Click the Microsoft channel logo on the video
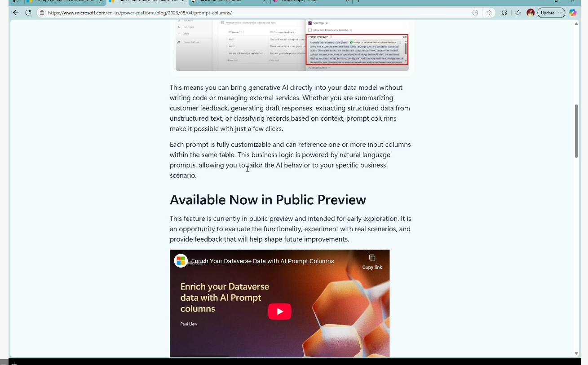Image resolution: width=588 pixels, height=365 pixels. click(x=181, y=261)
